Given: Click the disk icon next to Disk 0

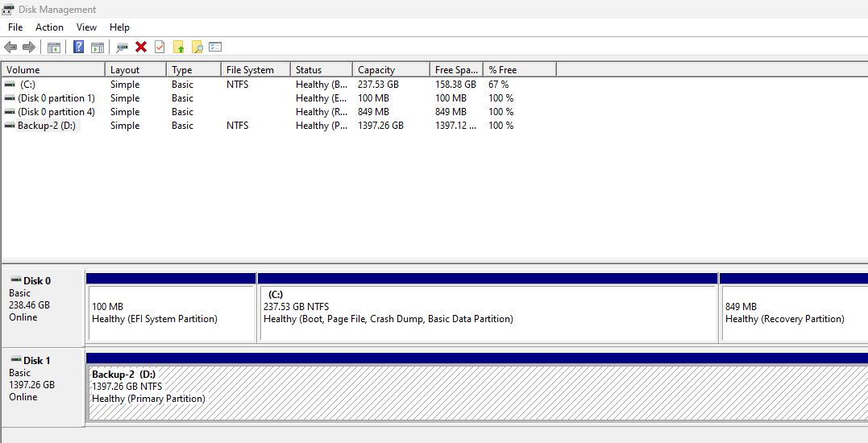Looking at the screenshot, I should [15, 280].
